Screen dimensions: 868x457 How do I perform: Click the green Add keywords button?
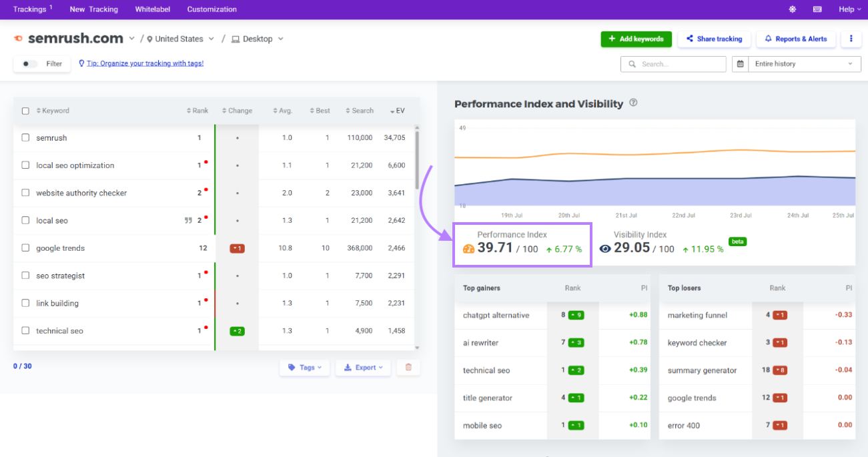click(636, 39)
